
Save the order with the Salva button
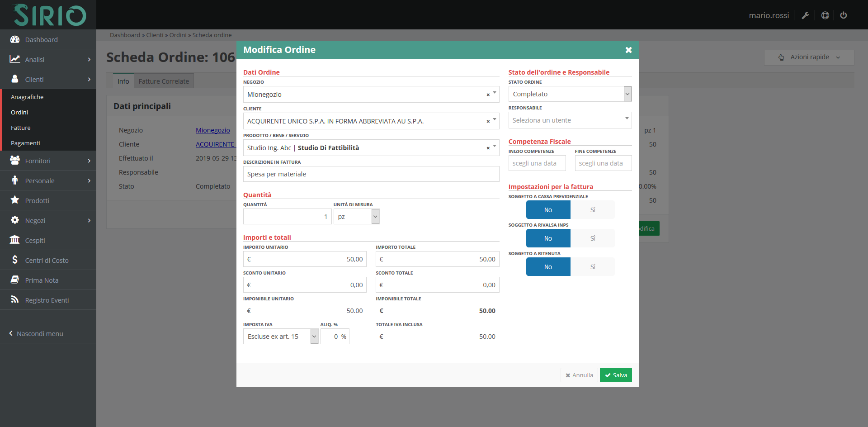(616, 375)
